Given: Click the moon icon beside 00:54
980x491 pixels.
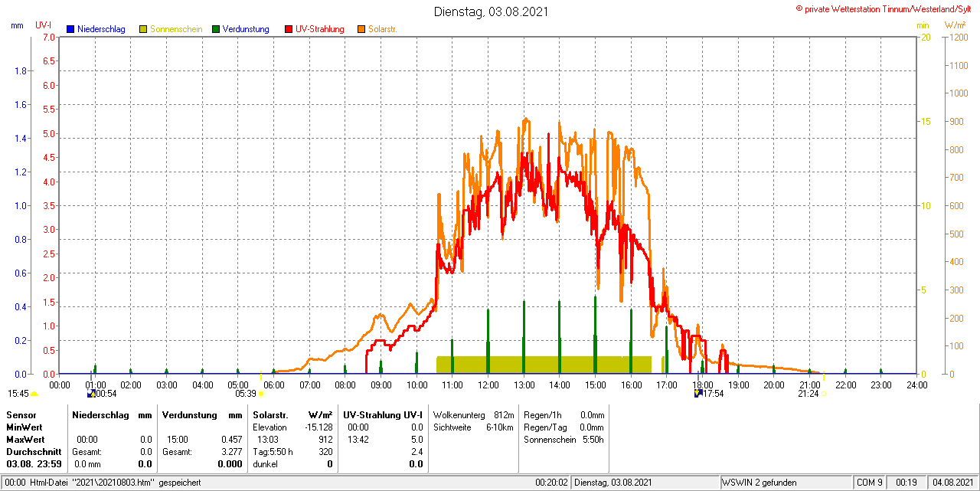Looking at the screenshot, I should tap(90, 394).
